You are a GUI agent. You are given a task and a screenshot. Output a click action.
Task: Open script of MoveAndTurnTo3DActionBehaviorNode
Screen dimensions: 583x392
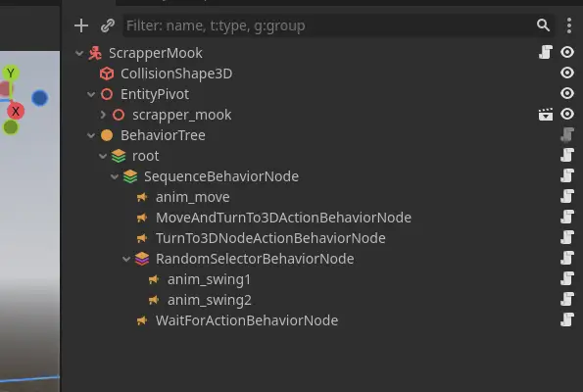(567, 217)
